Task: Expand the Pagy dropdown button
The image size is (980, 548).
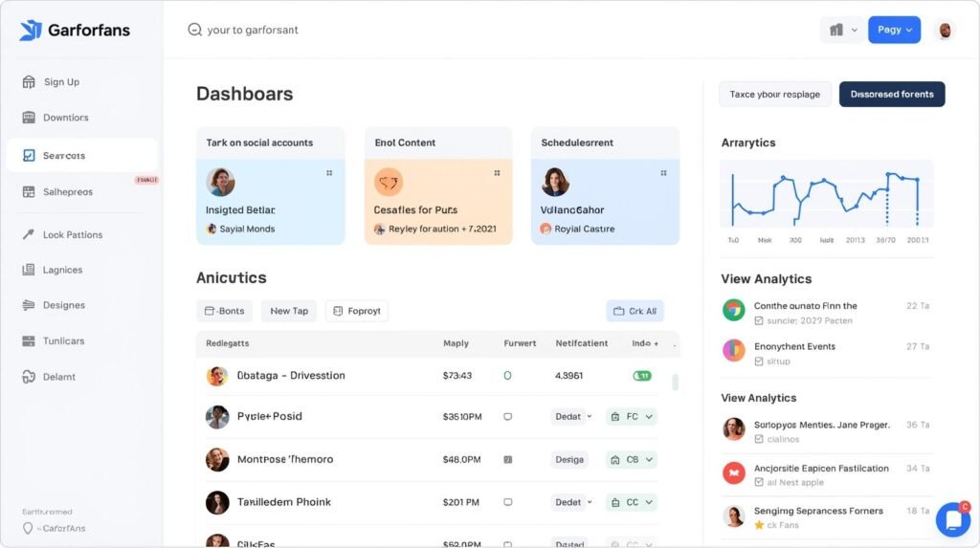Action: pos(894,30)
